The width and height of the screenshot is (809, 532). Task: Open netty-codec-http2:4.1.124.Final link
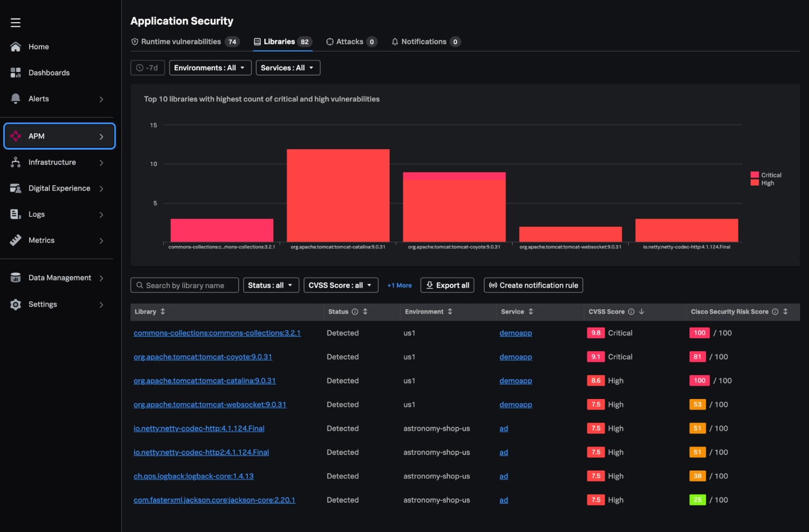pos(201,452)
